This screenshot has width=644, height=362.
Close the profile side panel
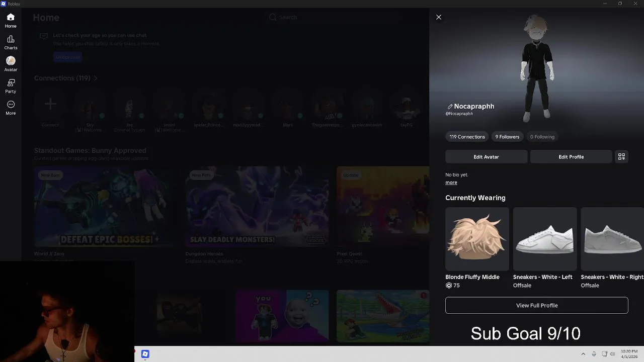tap(439, 17)
